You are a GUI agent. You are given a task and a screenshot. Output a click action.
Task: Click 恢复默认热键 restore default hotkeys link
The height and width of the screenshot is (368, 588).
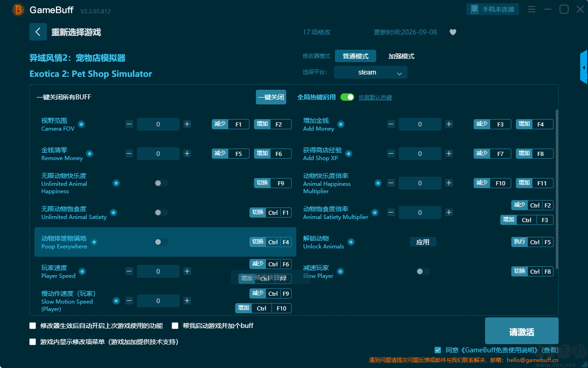click(375, 98)
